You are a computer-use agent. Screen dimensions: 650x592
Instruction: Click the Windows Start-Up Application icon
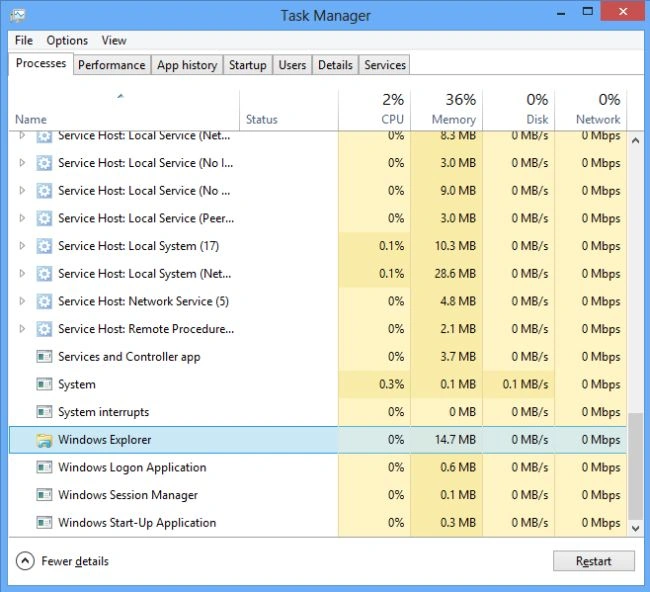point(44,523)
